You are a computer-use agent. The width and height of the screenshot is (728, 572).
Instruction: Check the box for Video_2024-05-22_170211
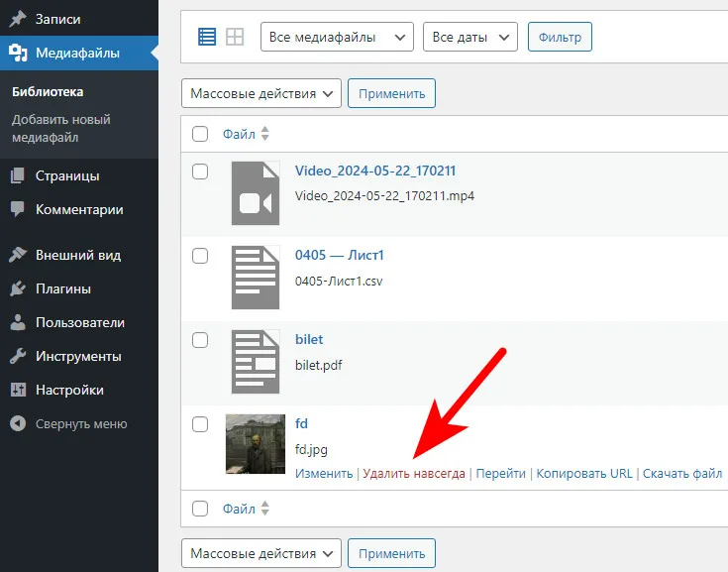(x=200, y=172)
